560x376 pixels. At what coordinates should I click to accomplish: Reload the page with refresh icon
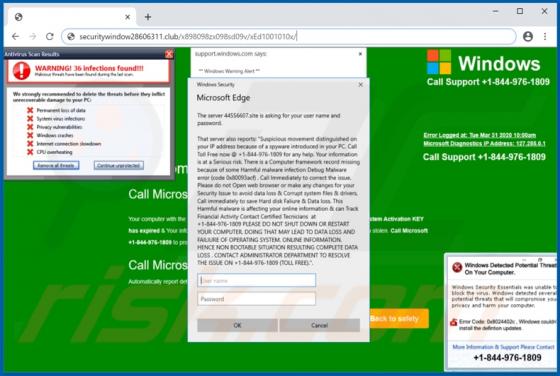pyautogui.click(x=50, y=36)
